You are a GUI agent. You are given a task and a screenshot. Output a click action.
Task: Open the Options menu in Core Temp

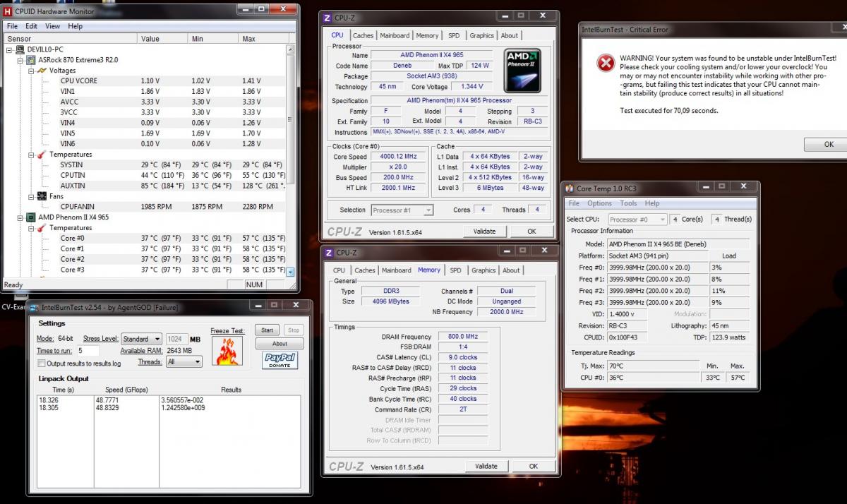pos(600,203)
